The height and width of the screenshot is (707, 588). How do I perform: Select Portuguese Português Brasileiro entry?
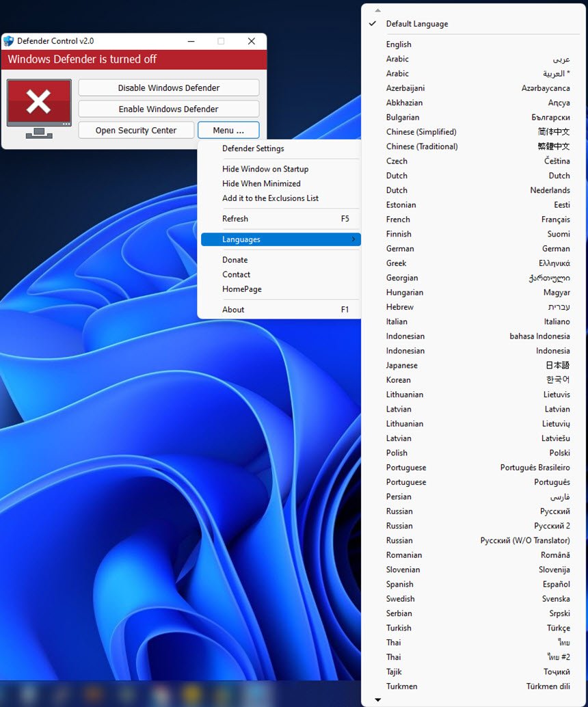tap(473, 468)
